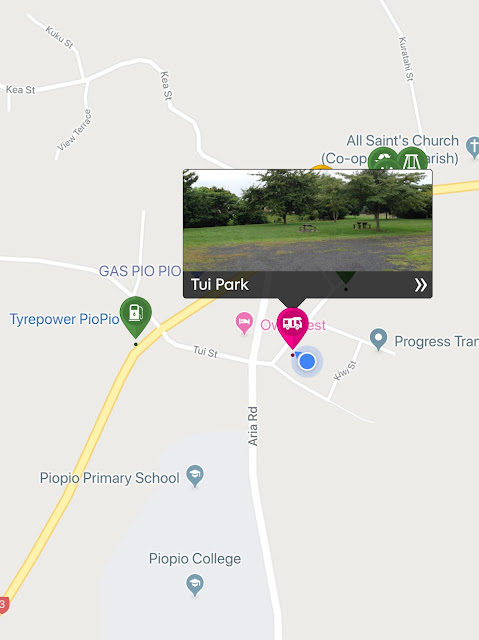The height and width of the screenshot is (640, 479).
Task: Click the green recycling marker near church
Action: pyautogui.click(x=383, y=159)
